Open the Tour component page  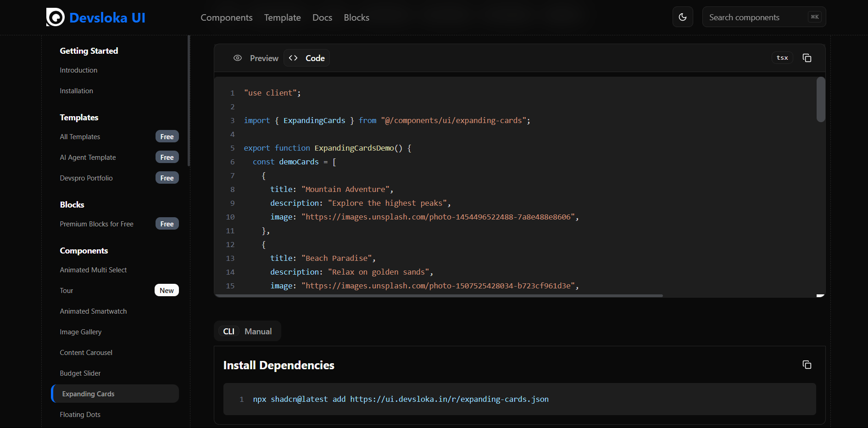[x=67, y=291]
